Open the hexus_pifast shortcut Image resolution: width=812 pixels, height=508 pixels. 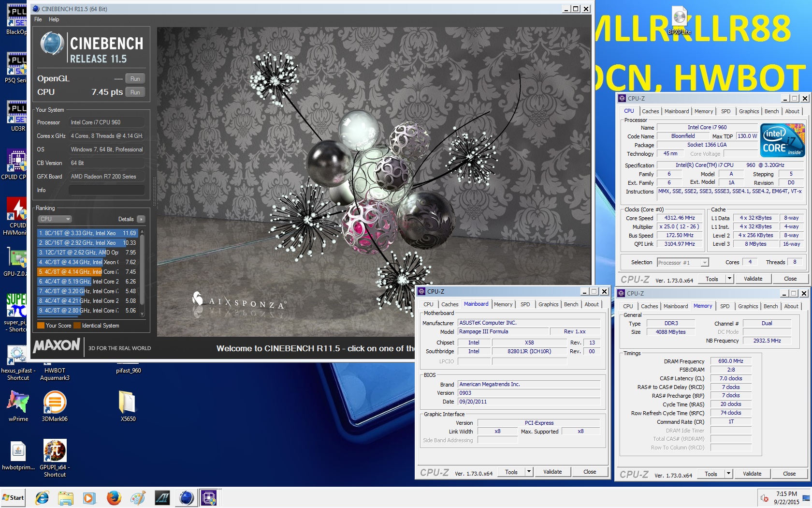pyautogui.click(x=18, y=363)
